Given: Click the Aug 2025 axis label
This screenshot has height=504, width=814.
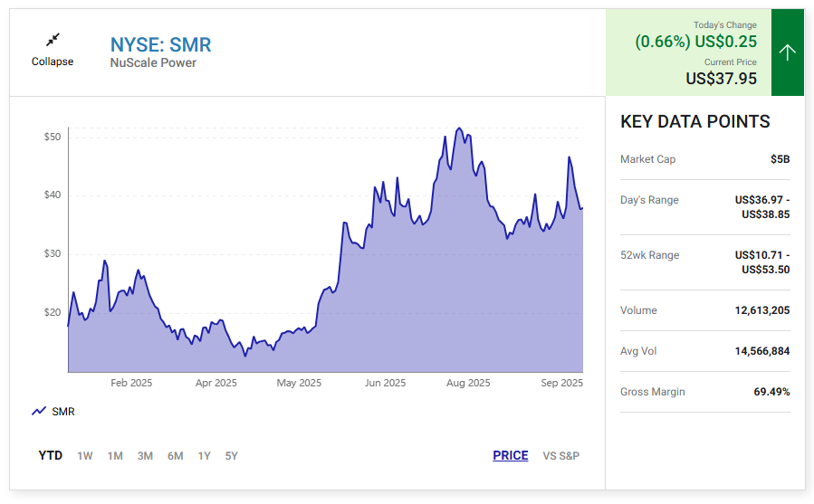Looking at the screenshot, I should click(468, 383).
